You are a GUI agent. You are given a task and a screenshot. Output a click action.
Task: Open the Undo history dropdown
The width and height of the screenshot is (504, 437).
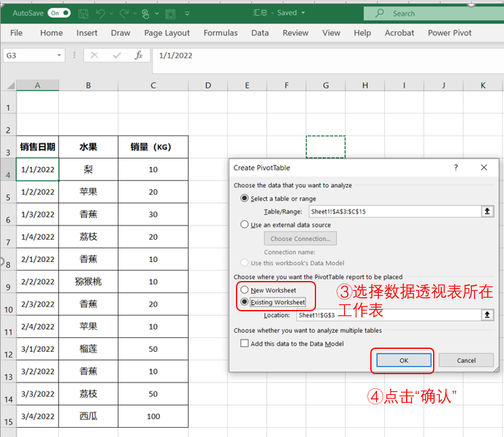coord(112,14)
